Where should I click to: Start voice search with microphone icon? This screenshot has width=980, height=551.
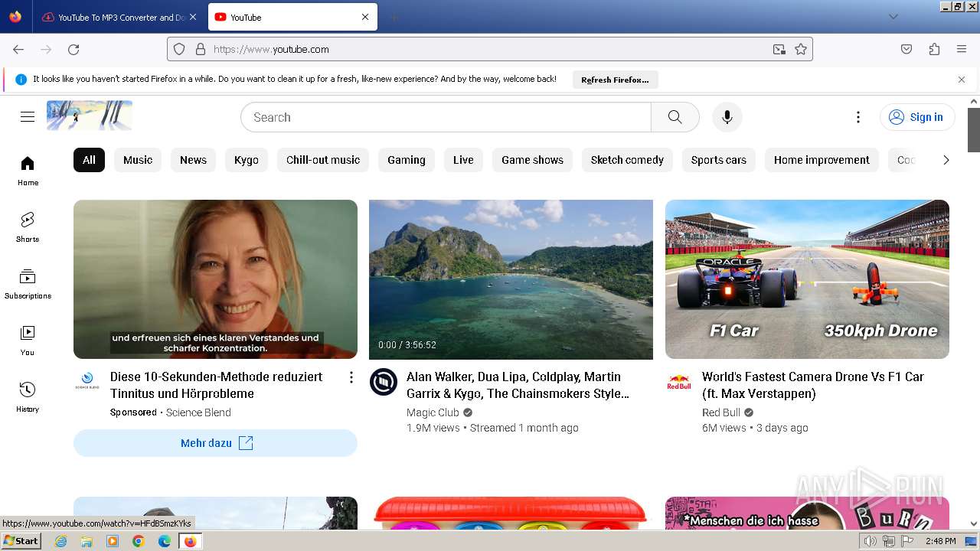(727, 117)
